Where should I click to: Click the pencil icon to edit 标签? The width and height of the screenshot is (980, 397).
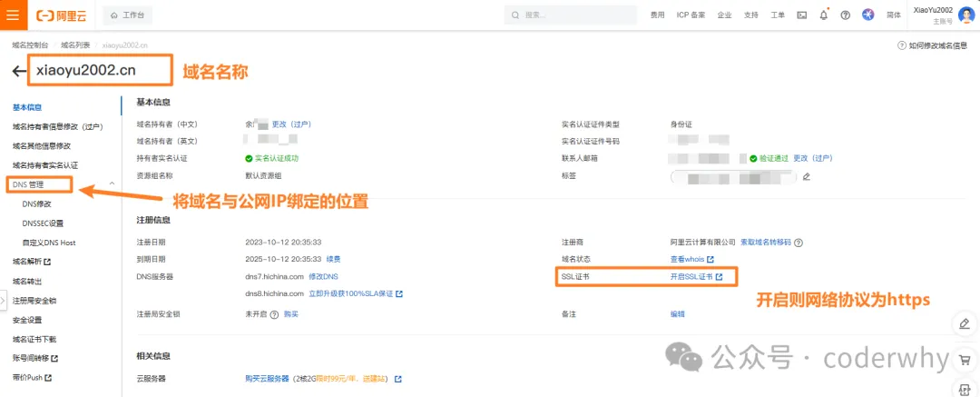point(805,176)
